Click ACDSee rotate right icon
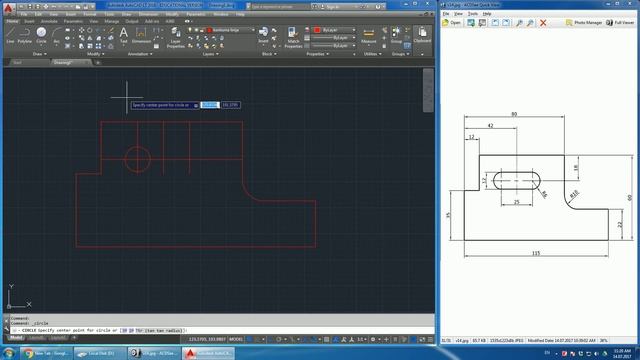This screenshot has width=640, height=360. coord(506,23)
